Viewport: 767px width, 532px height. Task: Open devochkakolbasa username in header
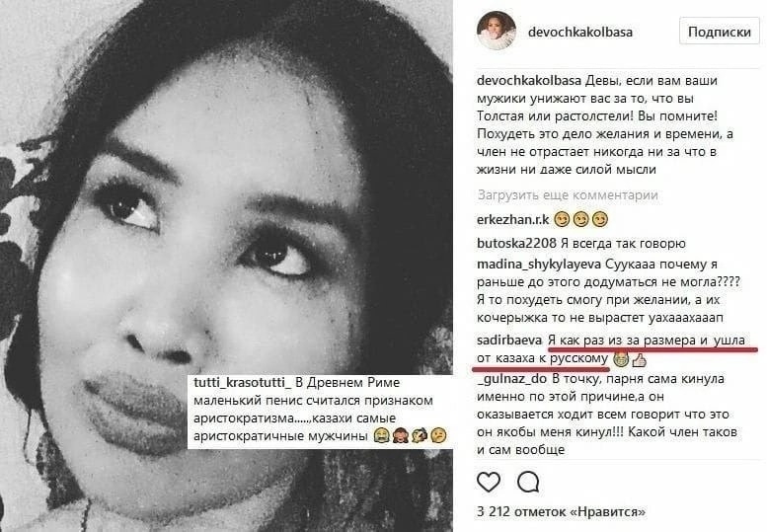[580, 33]
